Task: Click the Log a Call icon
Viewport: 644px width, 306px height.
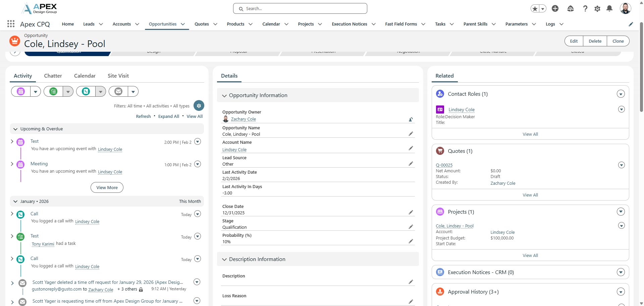Action: (86, 91)
